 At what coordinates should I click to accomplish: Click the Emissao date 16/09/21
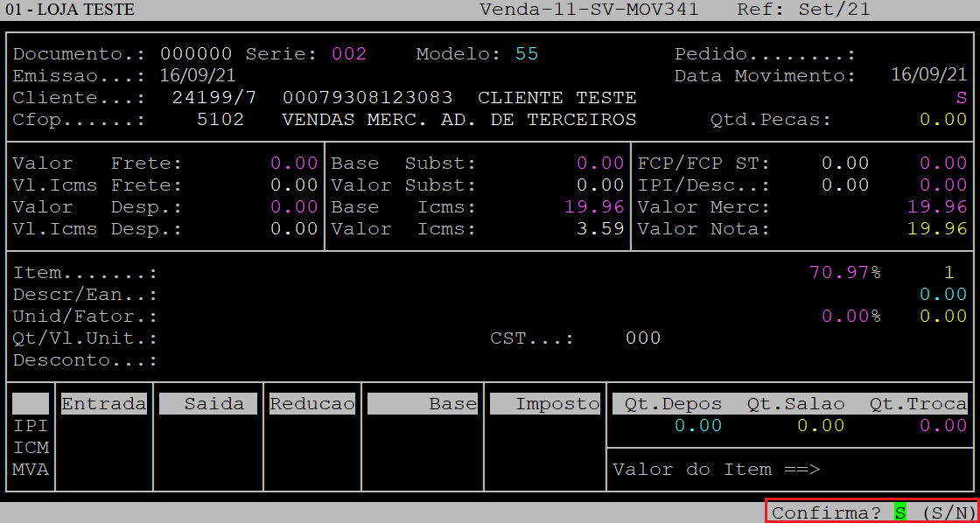click(197, 76)
